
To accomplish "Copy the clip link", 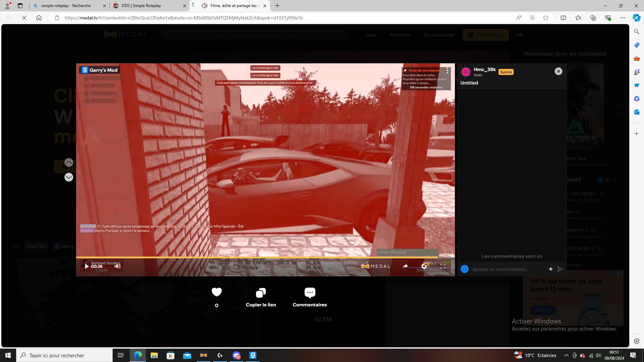I will [261, 293].
